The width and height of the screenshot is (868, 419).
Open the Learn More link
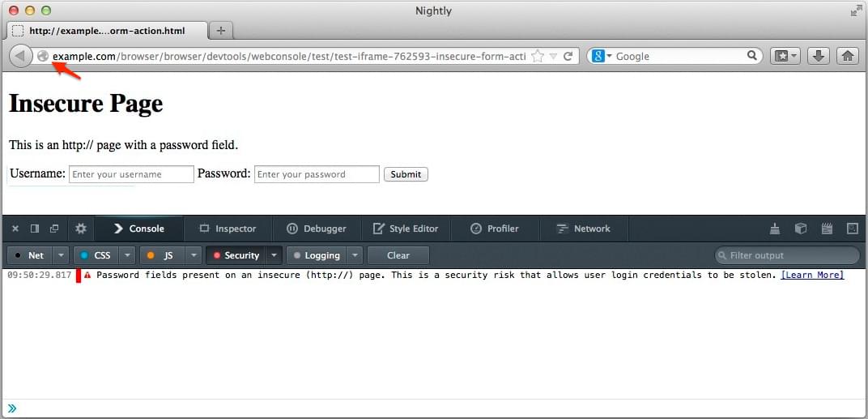click(812, 276)
